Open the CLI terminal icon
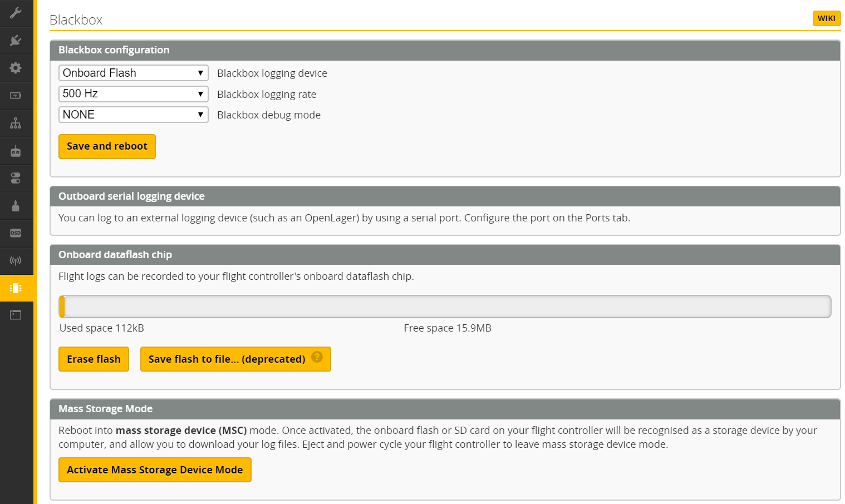This screenshot has height=504, width=845. [16, 315]
